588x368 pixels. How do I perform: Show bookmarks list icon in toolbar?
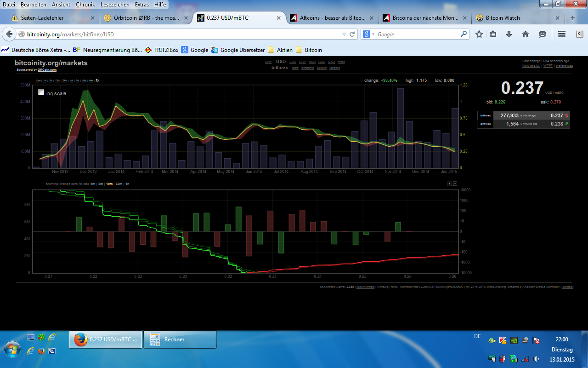click(493, 34)
